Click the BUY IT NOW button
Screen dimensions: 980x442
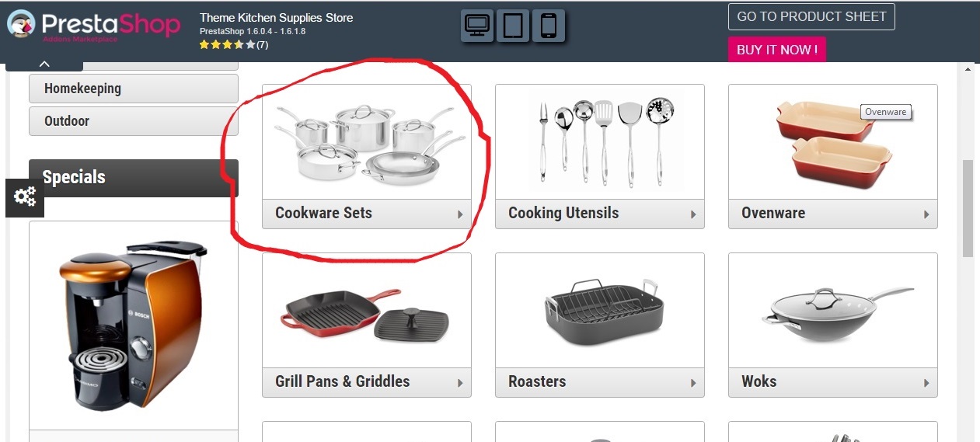777,50
